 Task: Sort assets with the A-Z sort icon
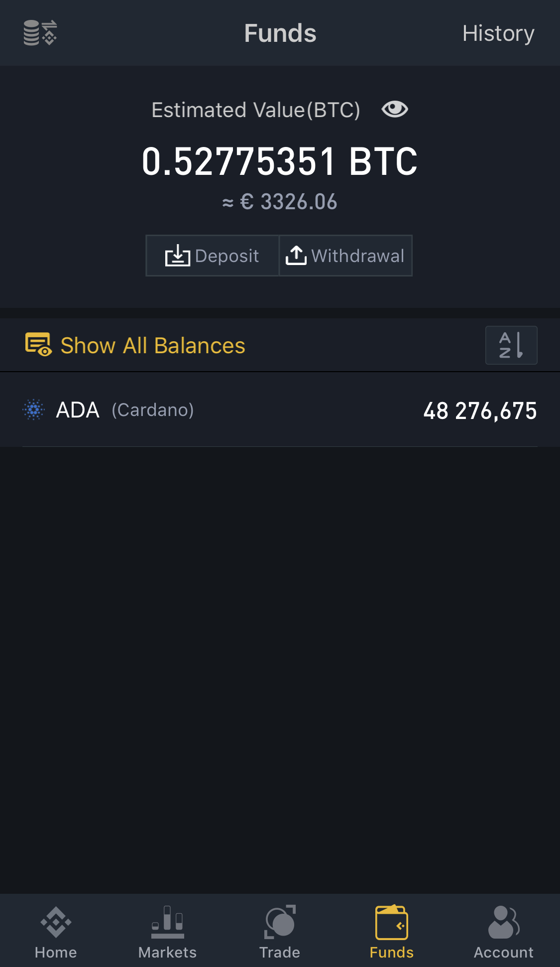click(511, 345)
